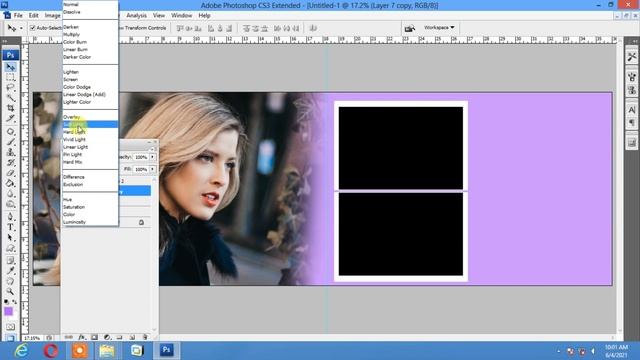Click the Delete layer trash icon

click(x=145, y=337)
